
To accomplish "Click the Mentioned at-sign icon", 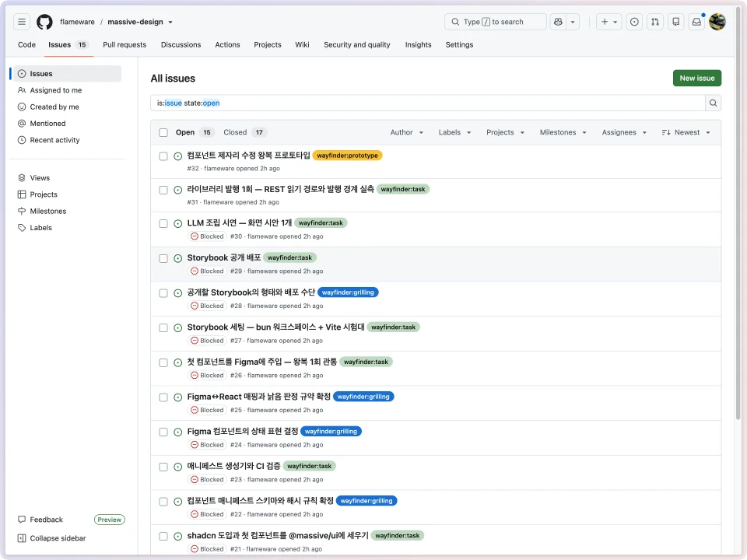I will pyautogui.click(x=22, y=124).
